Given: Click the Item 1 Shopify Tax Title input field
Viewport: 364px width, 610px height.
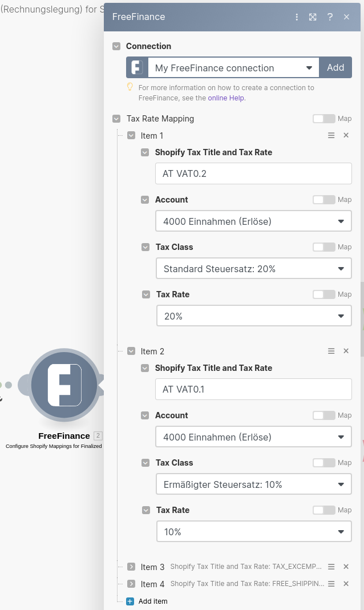Looking at the screenshot, I should [253, 173].
